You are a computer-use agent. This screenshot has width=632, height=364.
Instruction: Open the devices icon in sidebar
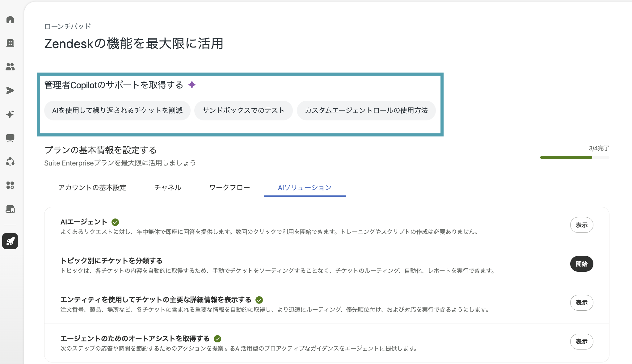[x=10, y=209]
